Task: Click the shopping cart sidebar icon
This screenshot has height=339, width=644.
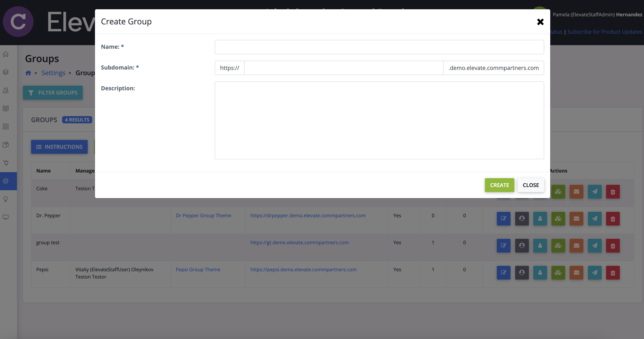Action: pyautogui.click(x=6, y=163)
